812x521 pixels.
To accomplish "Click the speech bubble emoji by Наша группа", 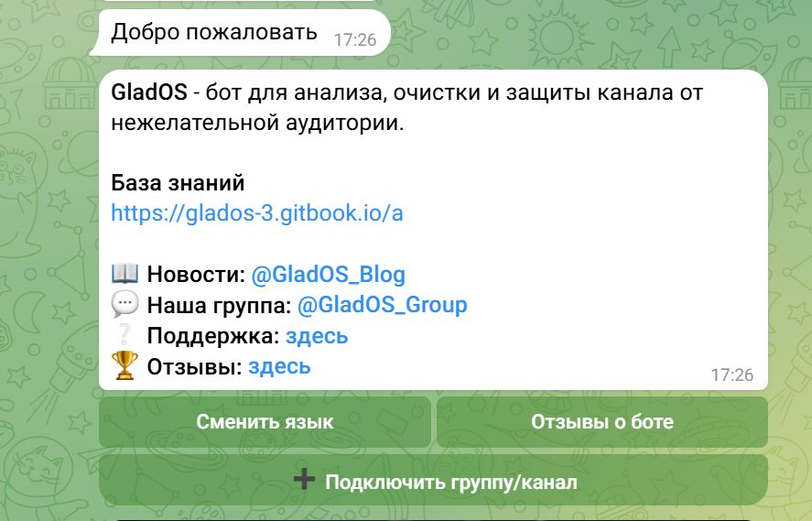I will (x=125, y=304).
